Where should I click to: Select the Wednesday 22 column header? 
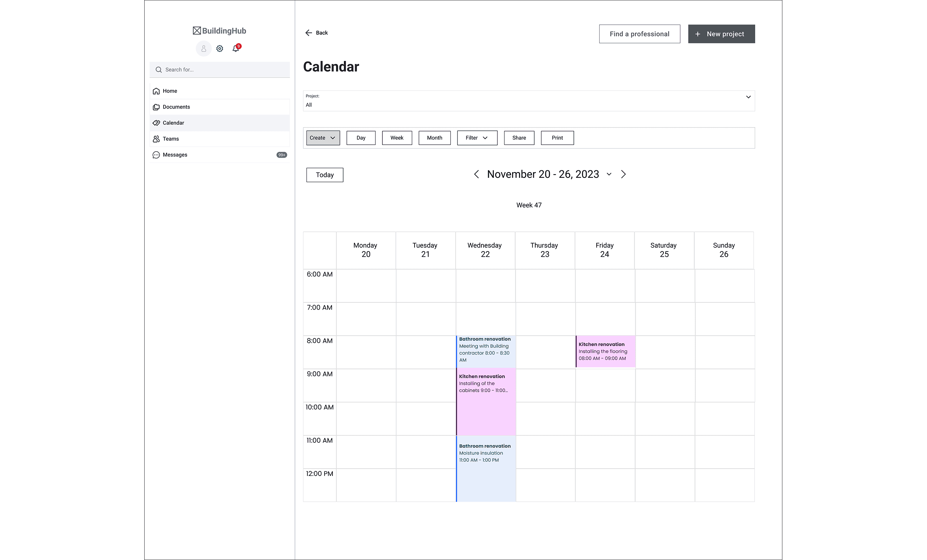pos(485,250)
